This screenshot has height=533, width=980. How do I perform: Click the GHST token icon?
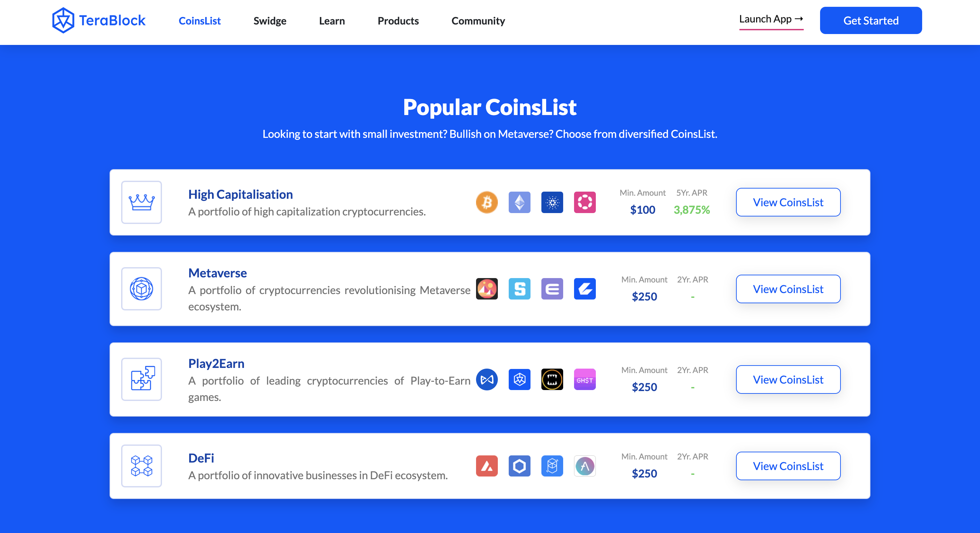click(585, 379)
